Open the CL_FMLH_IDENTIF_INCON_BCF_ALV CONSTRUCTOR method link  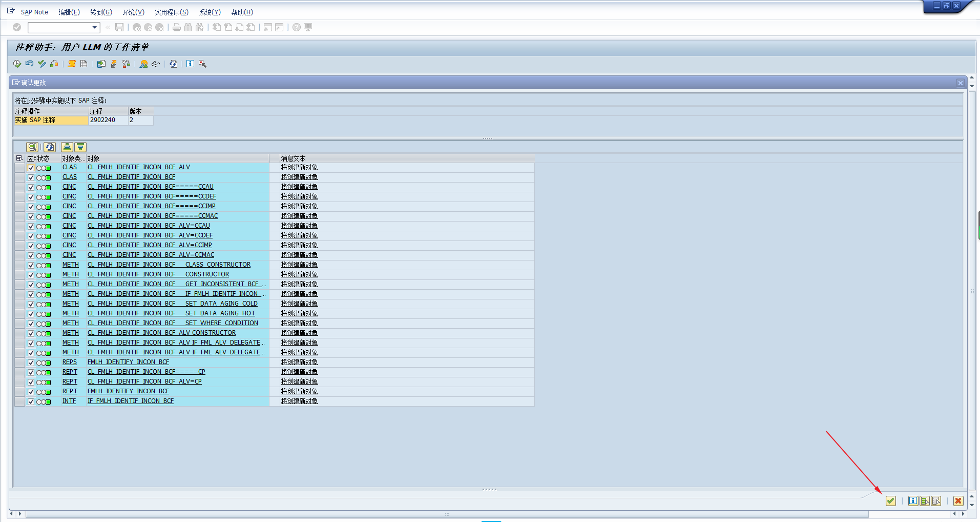point(161,333)
